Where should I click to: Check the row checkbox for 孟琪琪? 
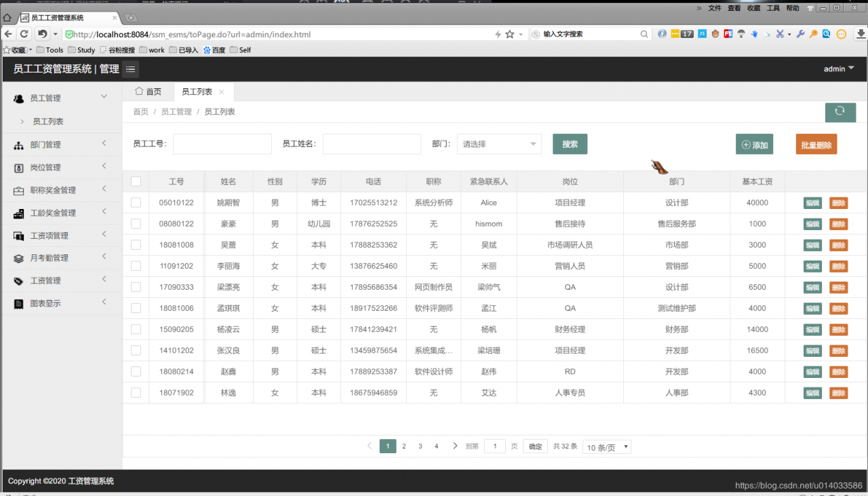(x=136, y=308)
